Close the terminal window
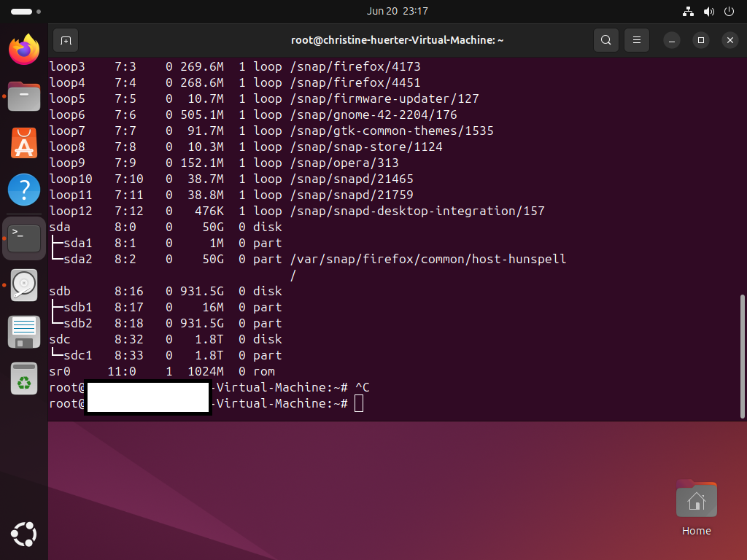Screen dimensions: 747x560 (729, 41)
